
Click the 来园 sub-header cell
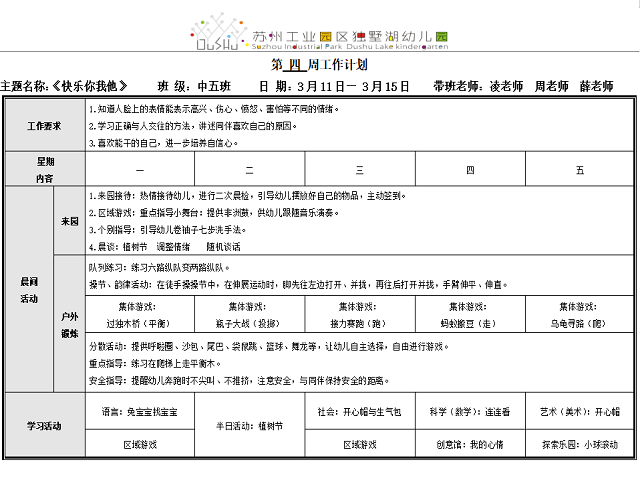(69, 221)
